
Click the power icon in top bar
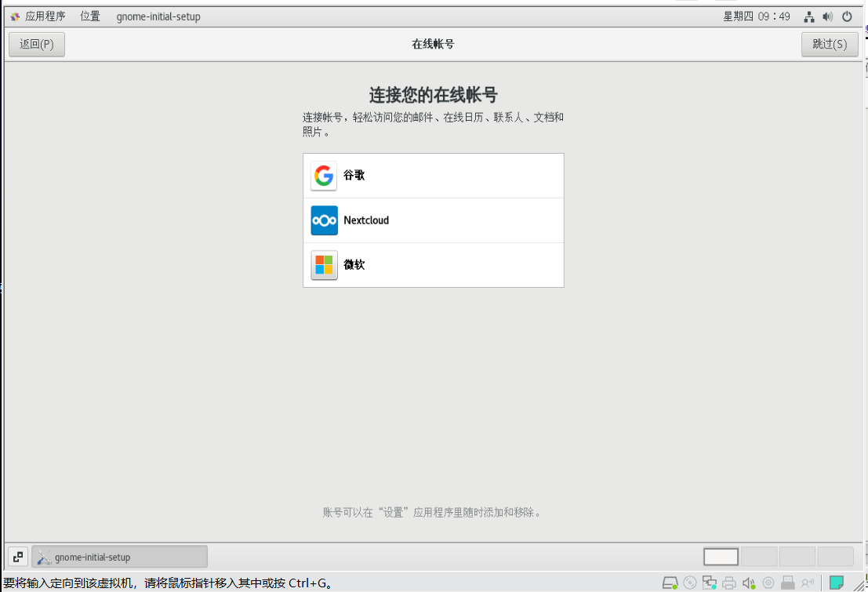tap(847, 17)
